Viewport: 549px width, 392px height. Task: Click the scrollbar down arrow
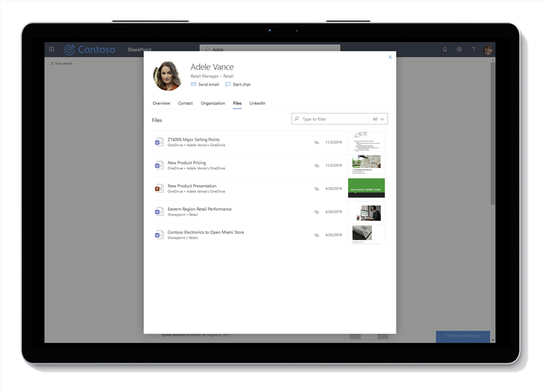click(492, 340)
